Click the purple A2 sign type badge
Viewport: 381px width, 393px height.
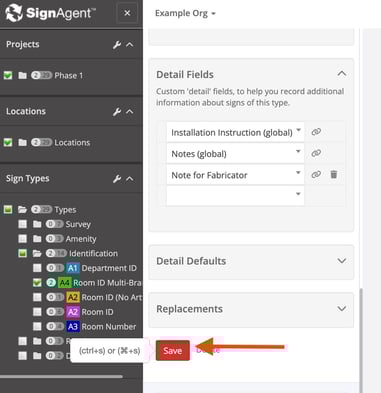tap(73, 312)
